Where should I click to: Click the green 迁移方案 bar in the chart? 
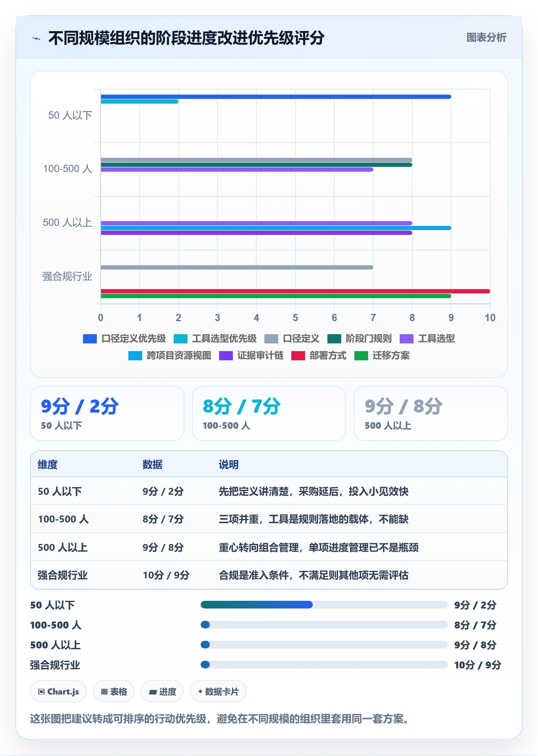pos(276,296)
